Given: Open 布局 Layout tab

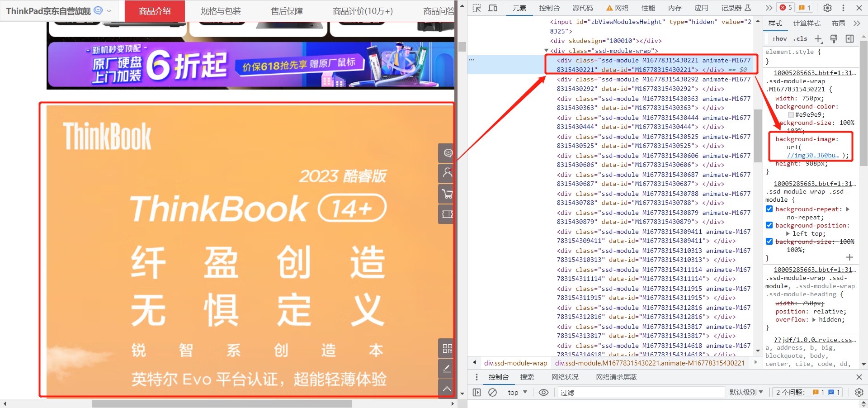Looking at the screenshot, I should [x=839, y=23].
